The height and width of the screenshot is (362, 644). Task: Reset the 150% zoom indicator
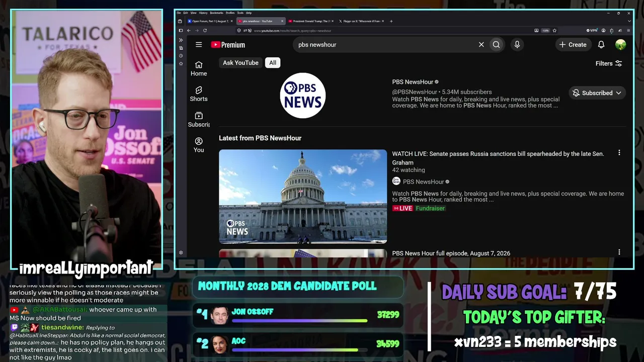click(x=545, y=31)
